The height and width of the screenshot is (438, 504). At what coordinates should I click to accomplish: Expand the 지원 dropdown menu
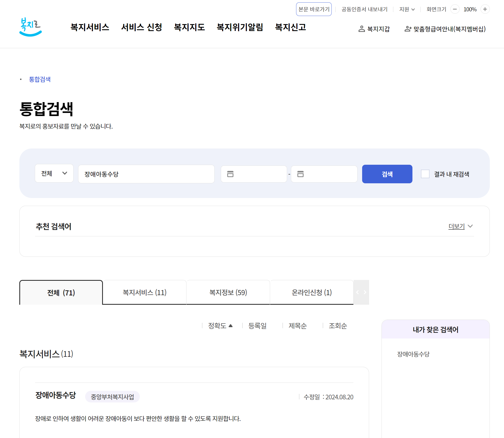[x=407, y=9]
